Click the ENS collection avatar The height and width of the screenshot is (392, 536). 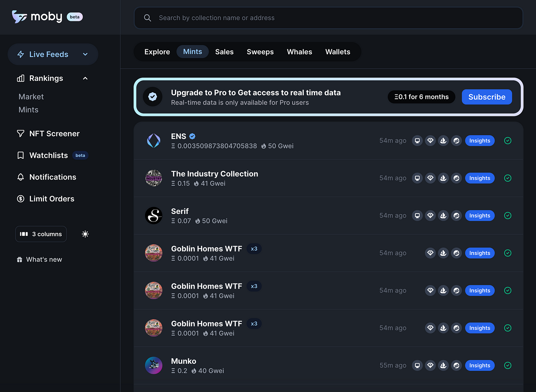(154, 140)
